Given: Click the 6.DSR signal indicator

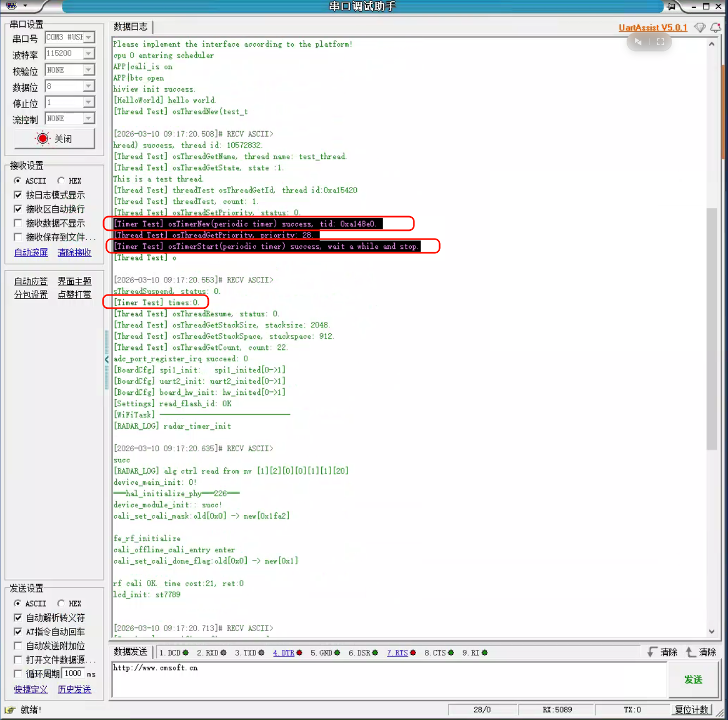Looking at the screenshot, I should coord(363,653).
